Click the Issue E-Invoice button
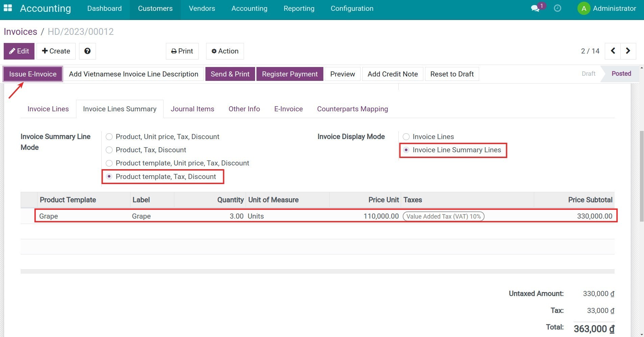The image size is (644, 337). [x=32, y=74]
